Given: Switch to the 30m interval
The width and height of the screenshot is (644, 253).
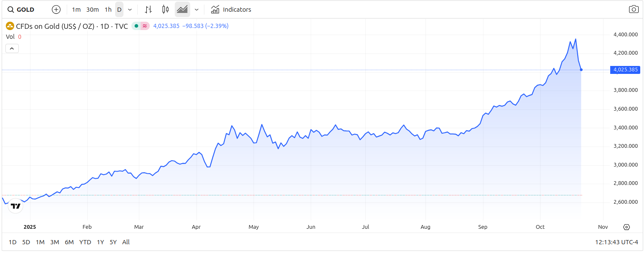Looking at the screenshot, I should click(93, 10).
